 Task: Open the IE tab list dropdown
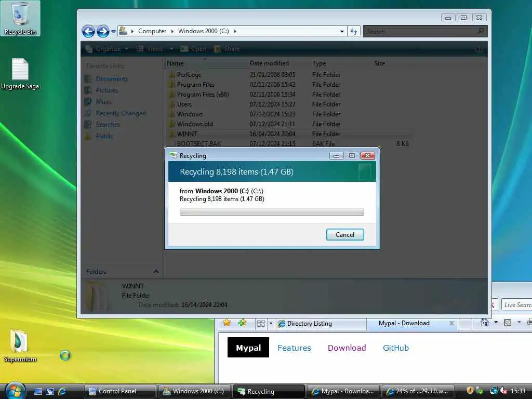pos(271,323)
